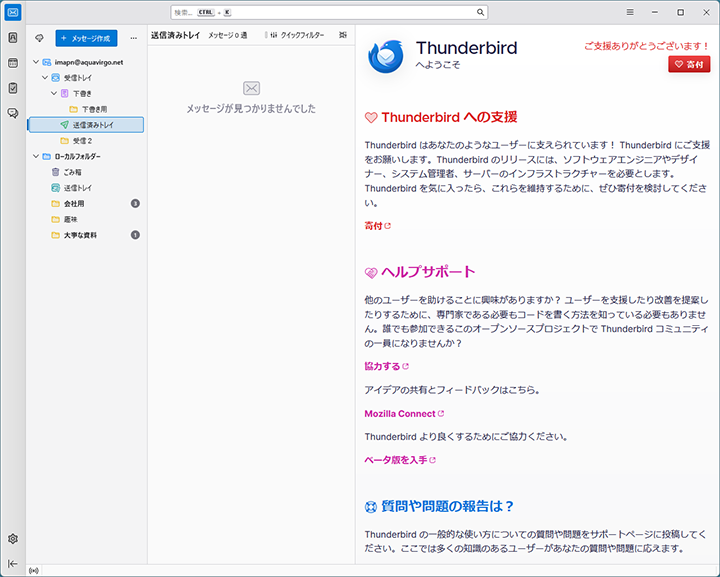Viewport: 720px width, 577px height.
Task: Open the 協力する link
Action: [386, 366]
